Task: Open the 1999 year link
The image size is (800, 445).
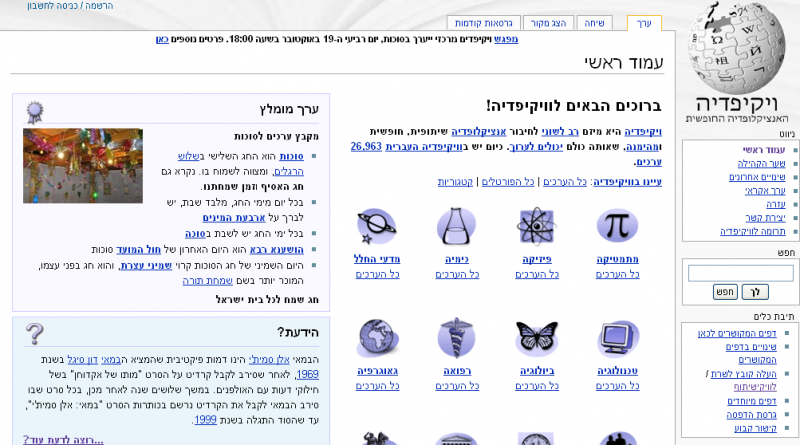Action: [206, 420]
